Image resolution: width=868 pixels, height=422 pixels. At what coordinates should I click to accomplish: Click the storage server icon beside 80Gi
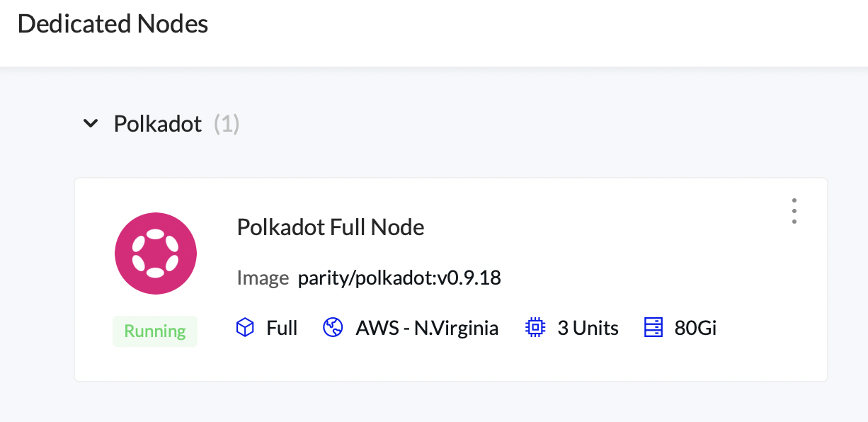pos(653,327)
